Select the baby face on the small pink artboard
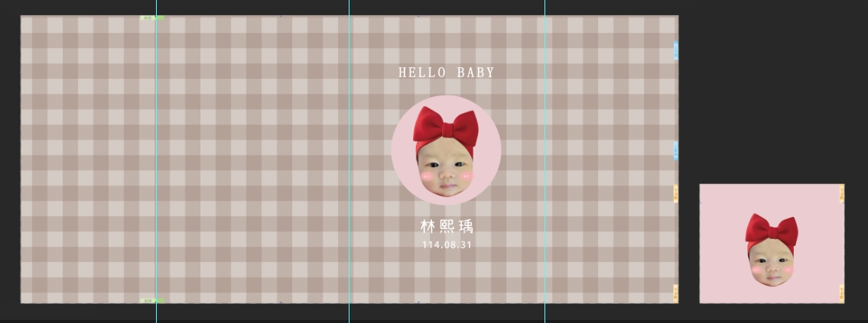 pos(772,266)
